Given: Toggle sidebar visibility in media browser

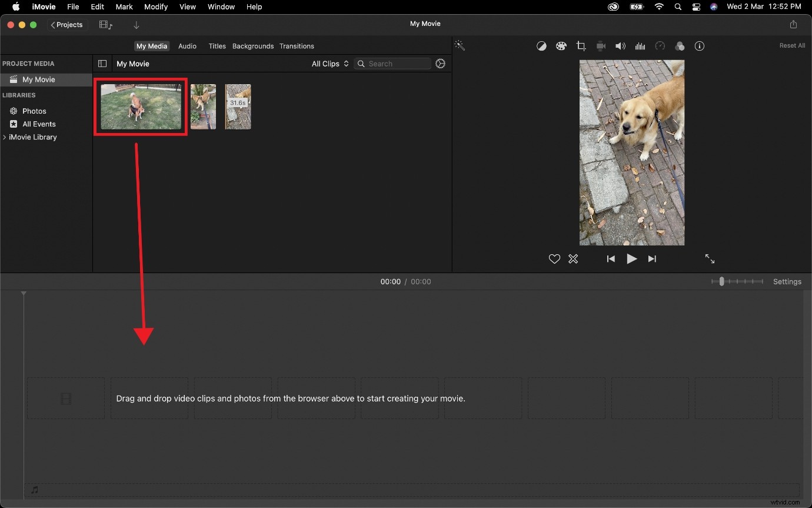Looking at the screenshot, I should click(102, 64).
